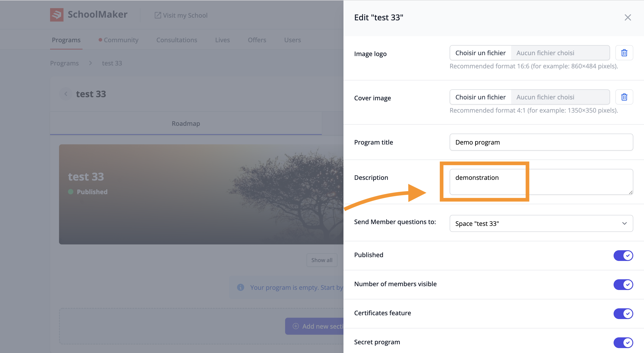
Task: Open the Send Member questions to dropdown
Action: [x=541, y=223]
